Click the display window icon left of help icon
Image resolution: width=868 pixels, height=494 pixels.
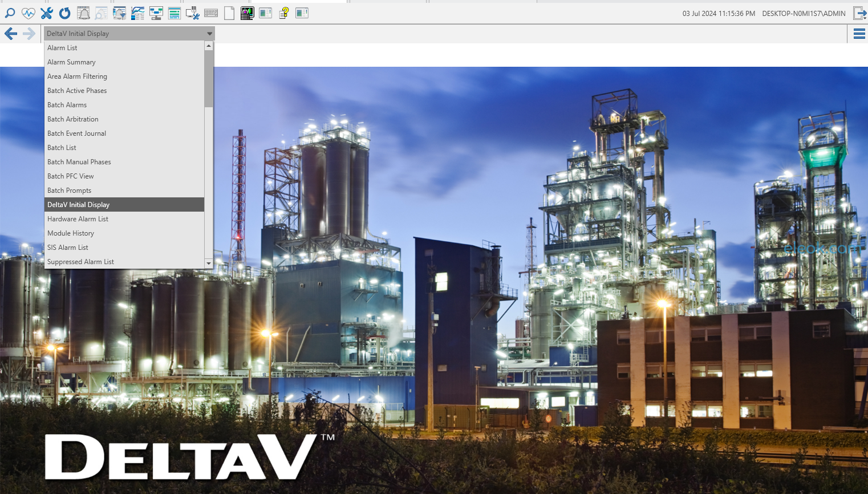(x=265, y=13)
